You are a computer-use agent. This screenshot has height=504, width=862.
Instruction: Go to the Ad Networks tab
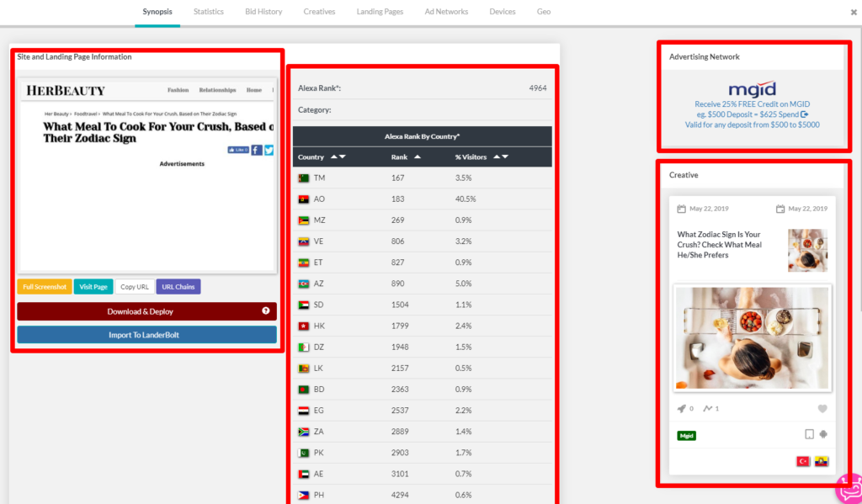pyautogui.click(x=446, y=12)
